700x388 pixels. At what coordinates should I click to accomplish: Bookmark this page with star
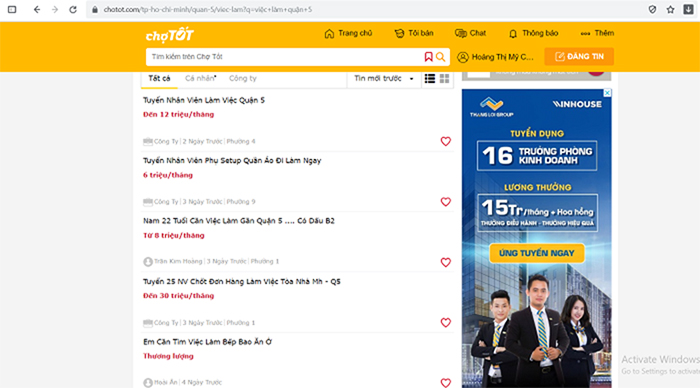[671, 9]
